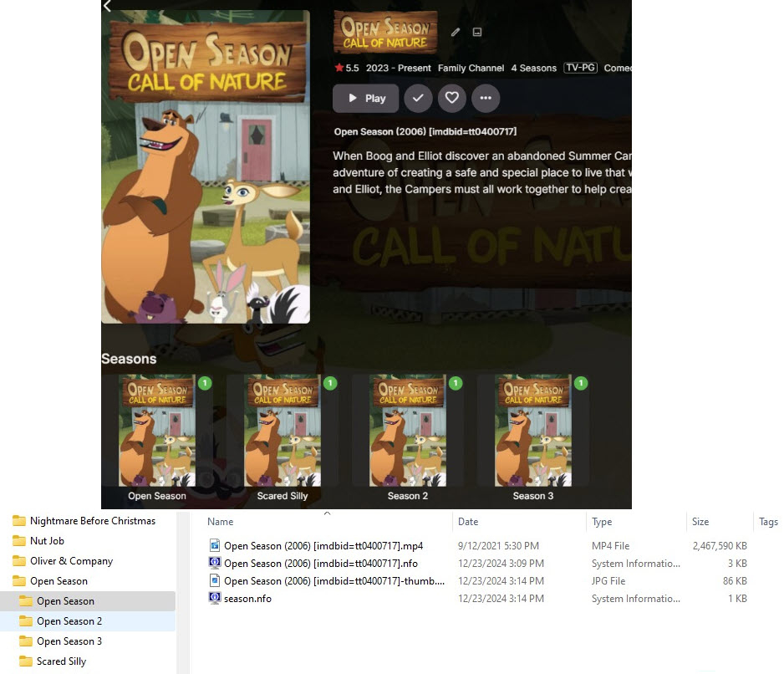Open the 'Open Season' season card
This screenshot has width=784, height=674.
(157, 431)
